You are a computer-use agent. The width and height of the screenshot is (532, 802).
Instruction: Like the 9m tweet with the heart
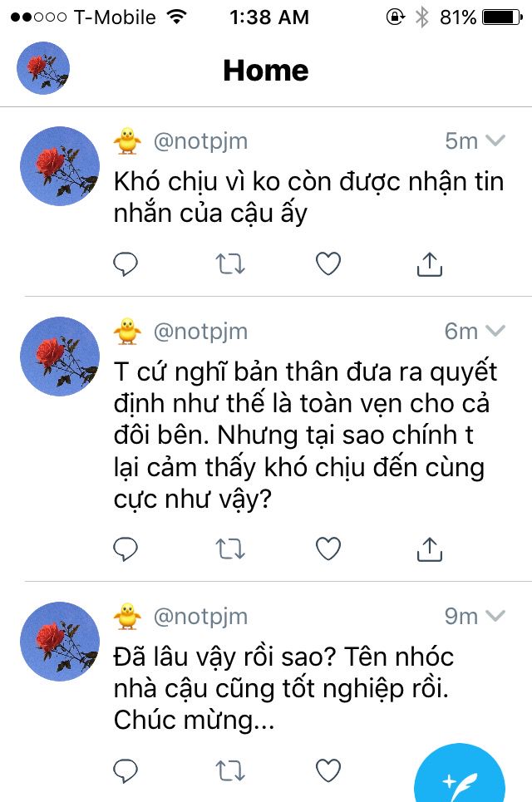328,770
